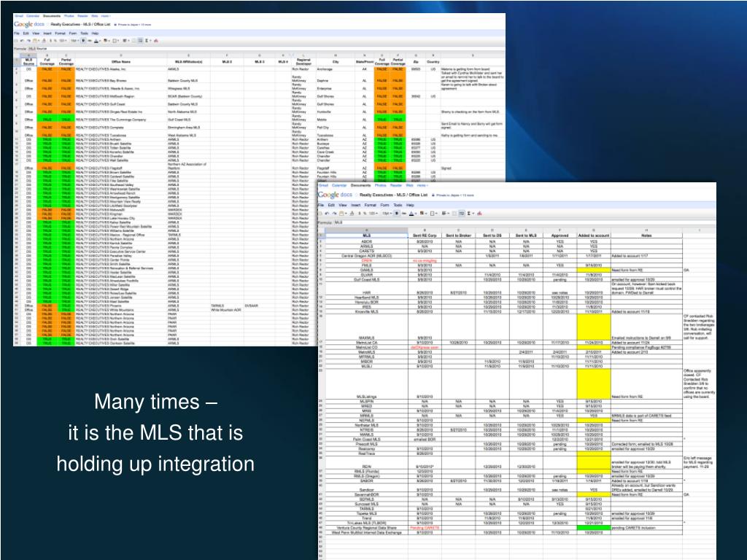Open the Insert menu in the front window
Viewport: 747px width, 560px height.
coord(355,205)
